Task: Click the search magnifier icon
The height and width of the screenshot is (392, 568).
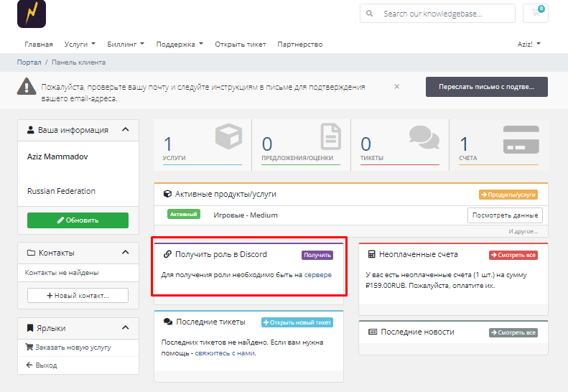Action: [x=370, y=14]
